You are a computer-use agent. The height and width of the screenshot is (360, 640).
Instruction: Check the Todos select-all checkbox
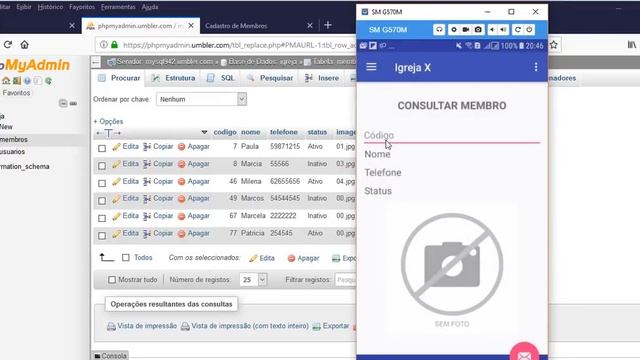click(126, 258)
